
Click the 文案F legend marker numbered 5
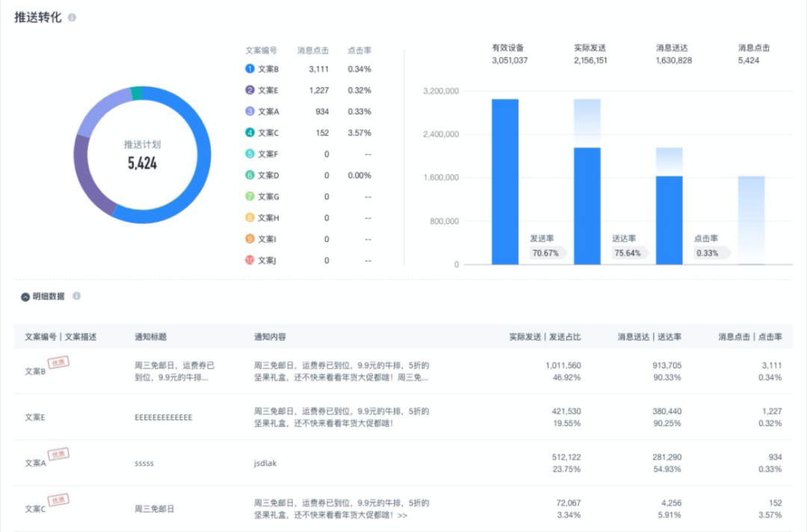250,154
